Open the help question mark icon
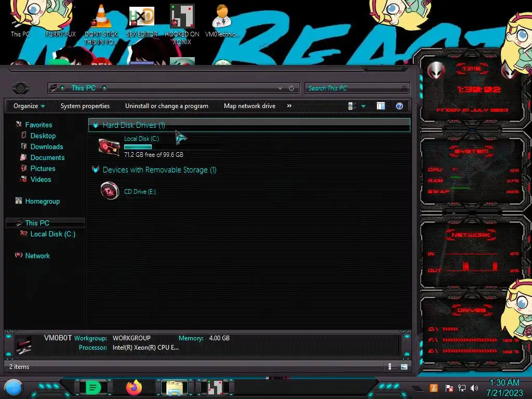The width and height of the screenshot is (532, 399). pyautogui.click(x=400, y=106)
